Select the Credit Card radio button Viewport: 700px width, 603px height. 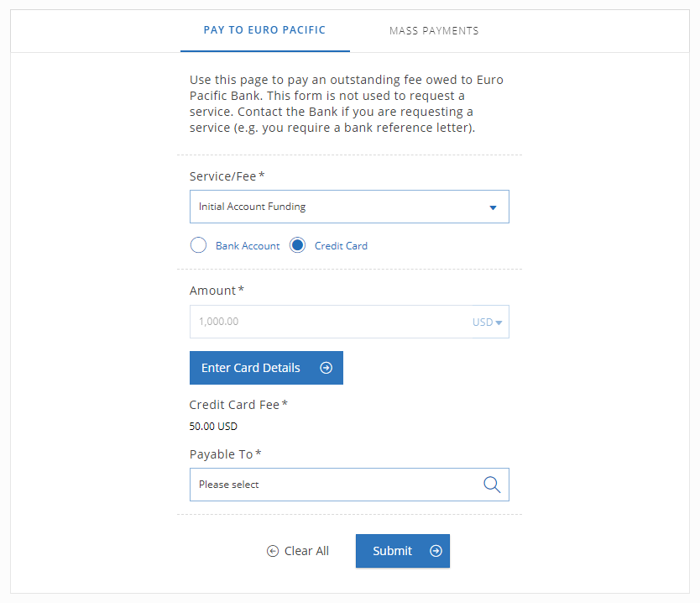297,245
